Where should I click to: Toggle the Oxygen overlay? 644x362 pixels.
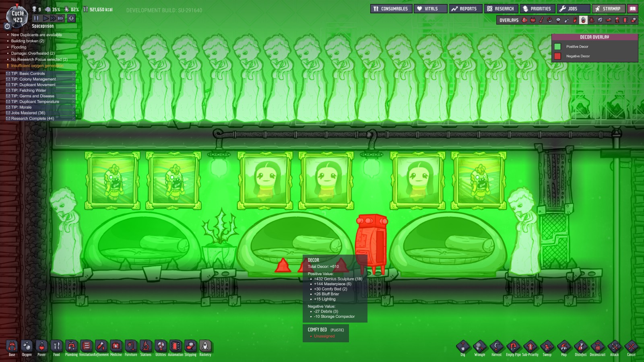(524, 20)
